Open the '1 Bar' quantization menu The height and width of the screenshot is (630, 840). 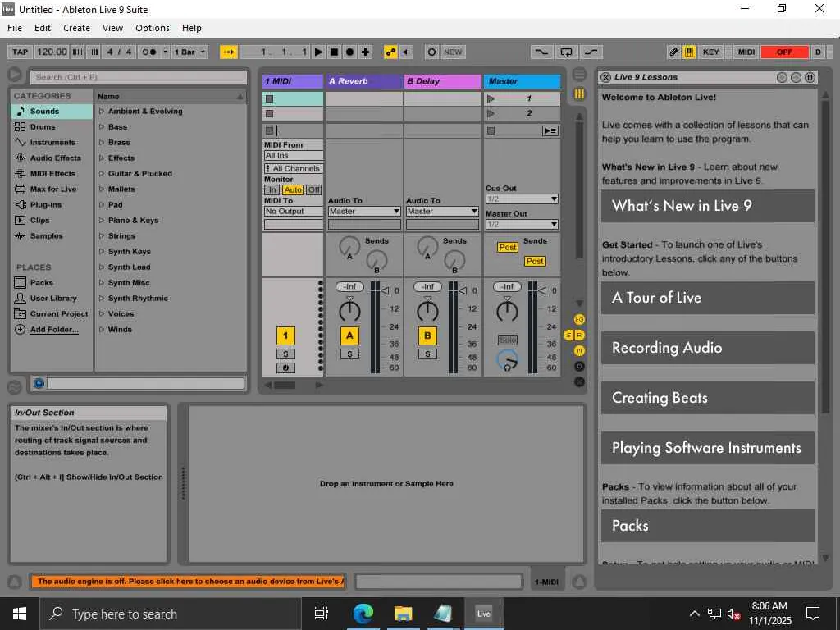point(189,52)
